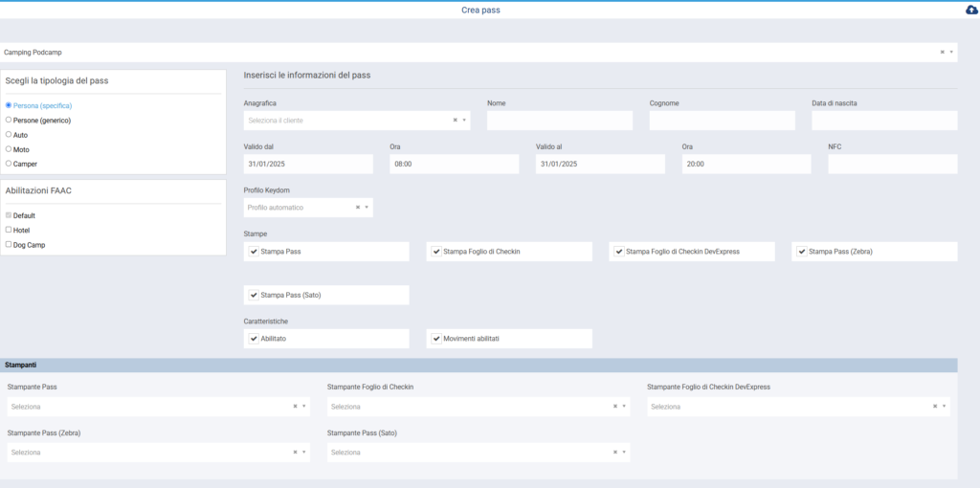980x488 pixels.
Task: Click the cloud upload icon at top right
Action: pos(971,10)
